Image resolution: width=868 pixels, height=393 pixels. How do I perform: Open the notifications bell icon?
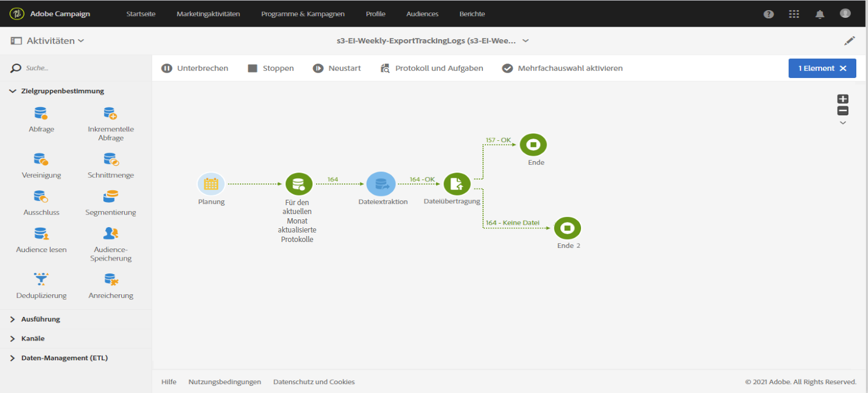(x=820, y=14)
